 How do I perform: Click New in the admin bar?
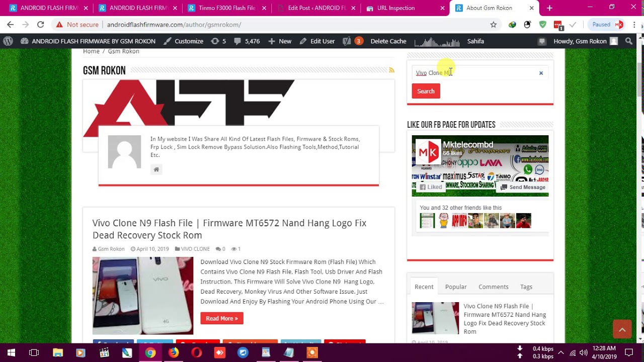click(x=280, y=41)
